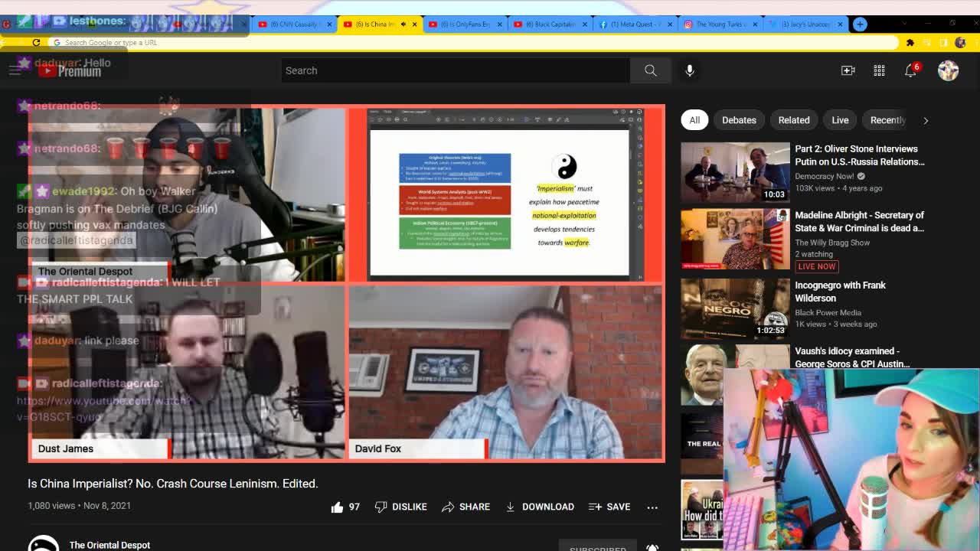Click the video title 'Is China Imperialist?'

tap(173, 484)
